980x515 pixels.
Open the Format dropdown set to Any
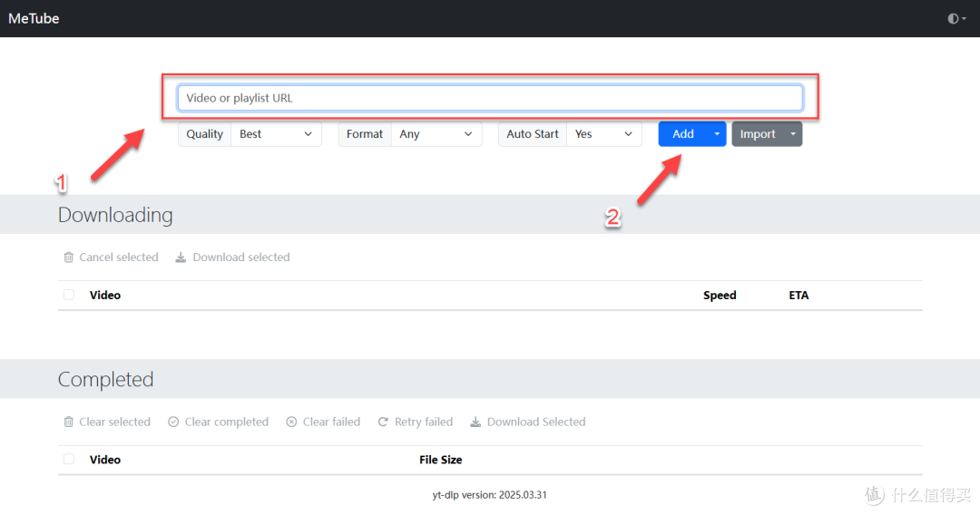click(x=436, y=134)
